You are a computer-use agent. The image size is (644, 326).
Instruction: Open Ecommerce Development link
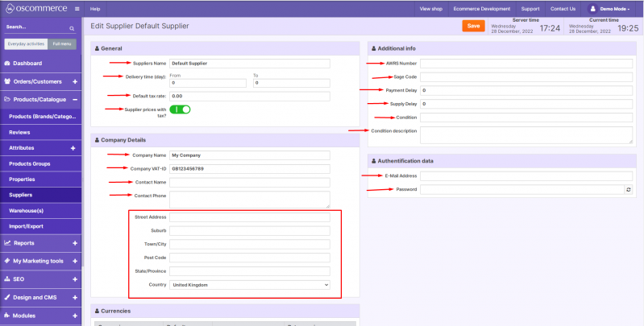[482, 9]
